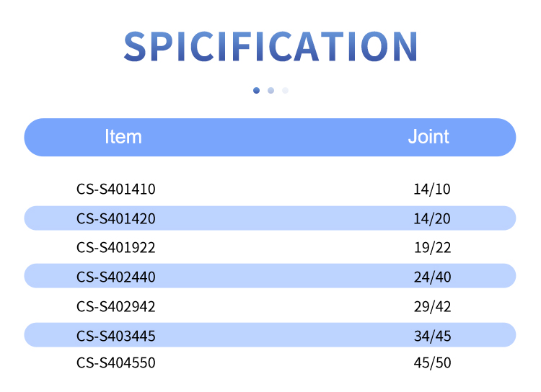
Task: Select the third faint pagination dot
Action: [x=285, y=90]
